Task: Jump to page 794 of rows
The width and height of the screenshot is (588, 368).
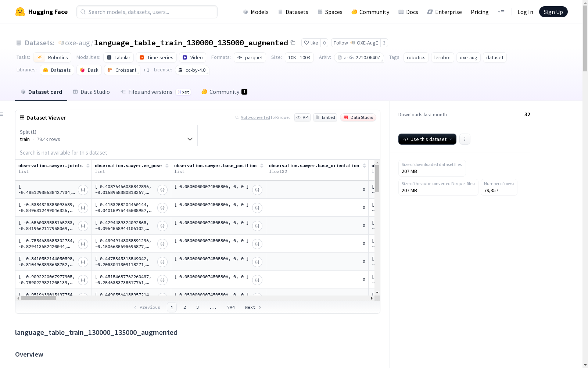Action: click(231, 307)
